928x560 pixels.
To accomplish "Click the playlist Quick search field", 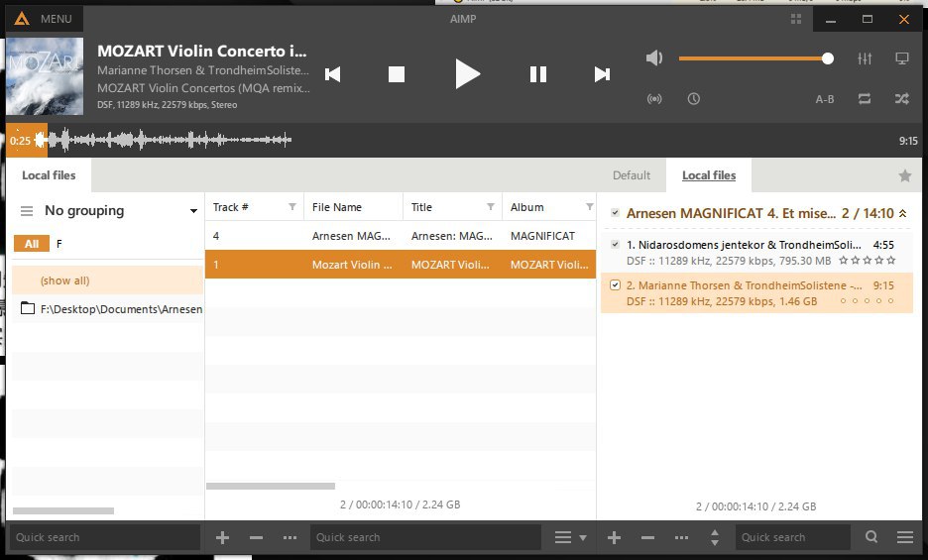I will pyautogui.click(x=792, y=537).
